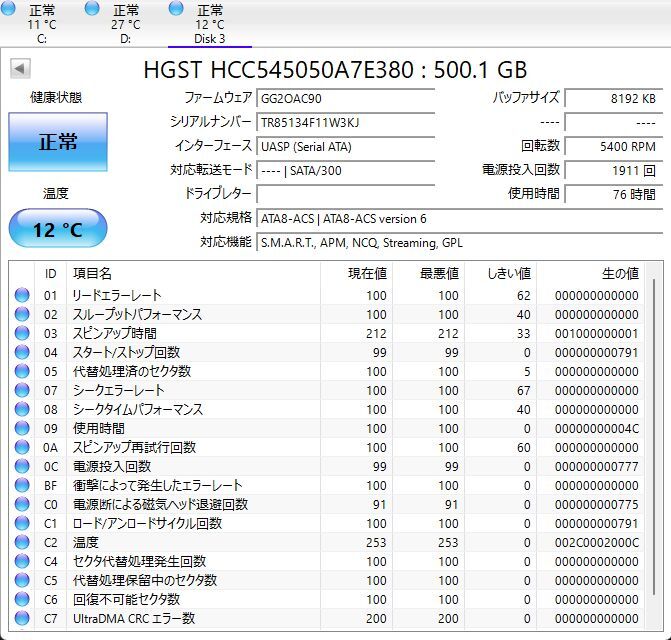Click status icon for シークタイムパフォーマンス row

click(x=22, y=409)
